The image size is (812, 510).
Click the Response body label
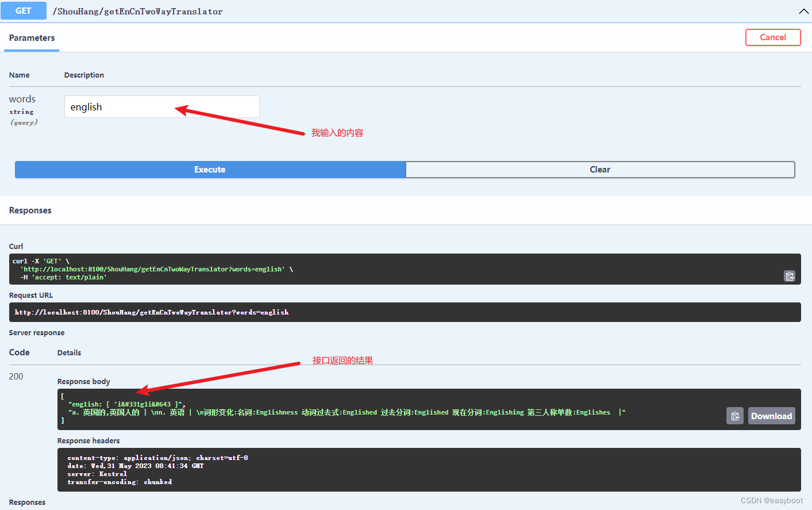[x=84, y=382]
